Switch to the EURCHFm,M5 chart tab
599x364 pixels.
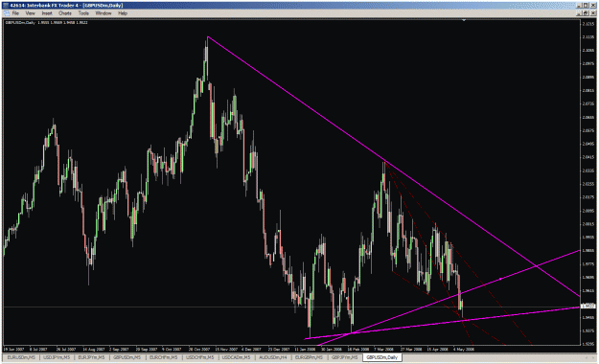click(x=164, y=357)
